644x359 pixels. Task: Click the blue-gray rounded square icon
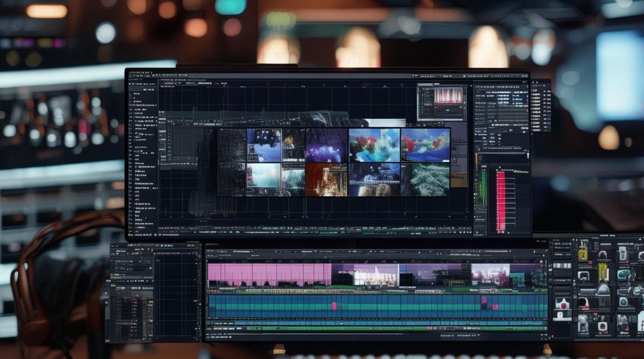pyautogui.click(x=623, y=302)
